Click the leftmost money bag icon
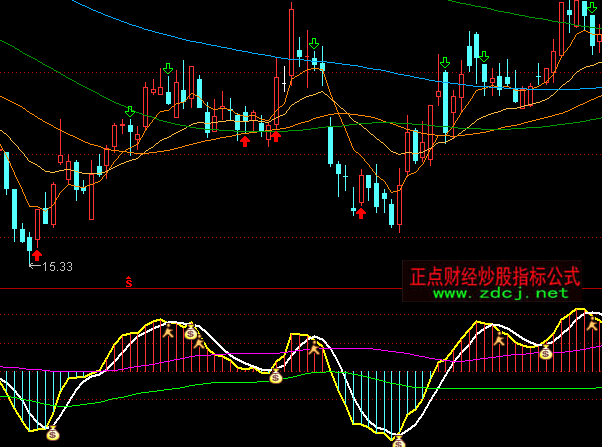 point(54,434)
